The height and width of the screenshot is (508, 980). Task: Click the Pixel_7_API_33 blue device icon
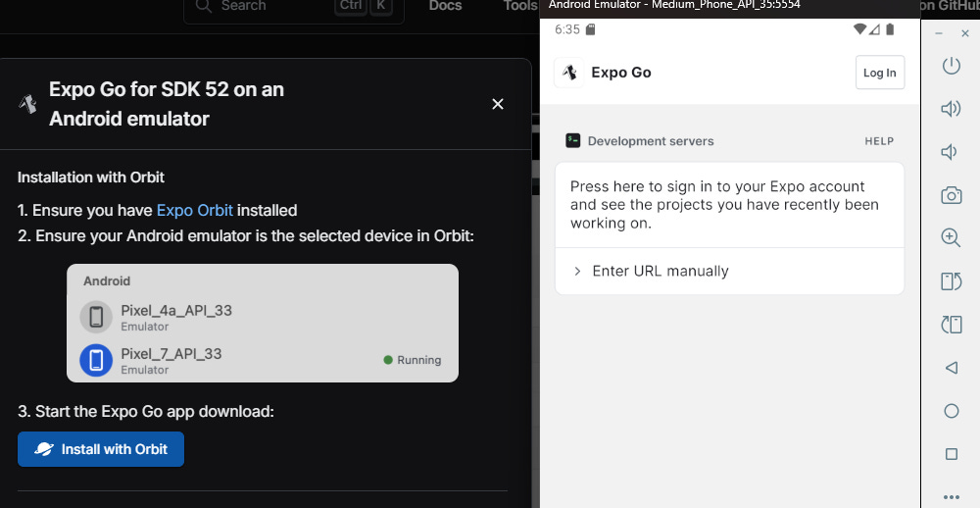click(x=96, y=360)
